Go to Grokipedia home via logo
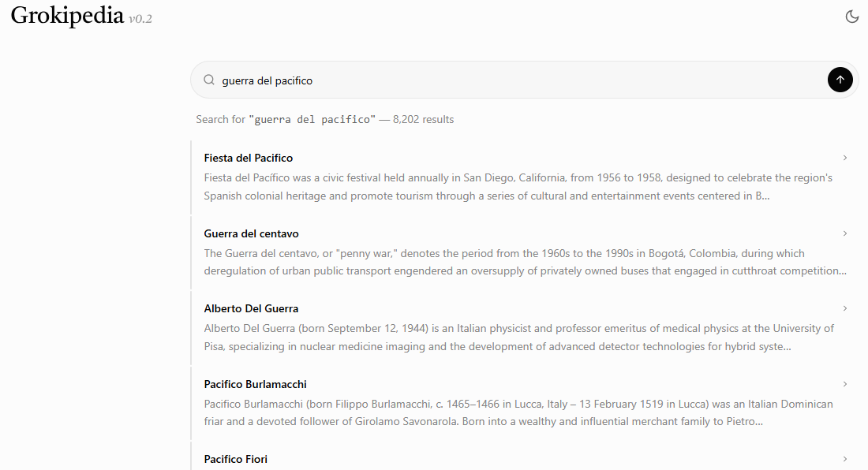The height and width of the screenshot is (470, 868). coord(67,16)
